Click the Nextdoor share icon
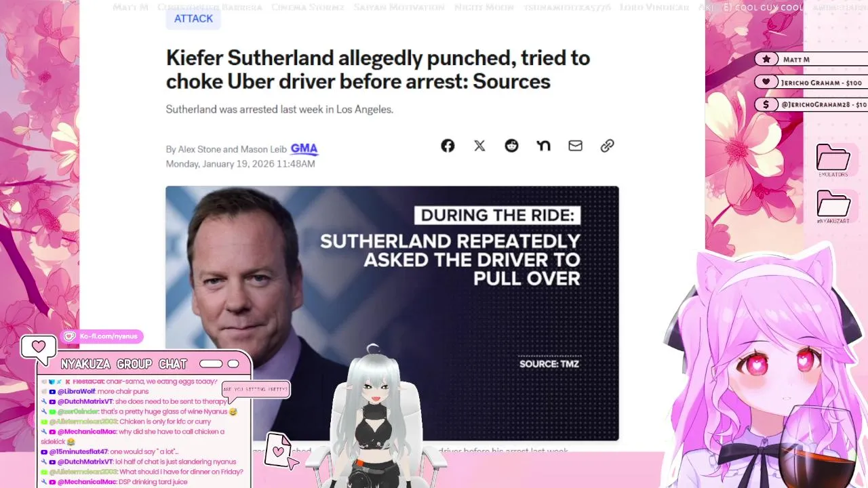Image resolution: width=868 pixels, height=488 pixels. 543,146
